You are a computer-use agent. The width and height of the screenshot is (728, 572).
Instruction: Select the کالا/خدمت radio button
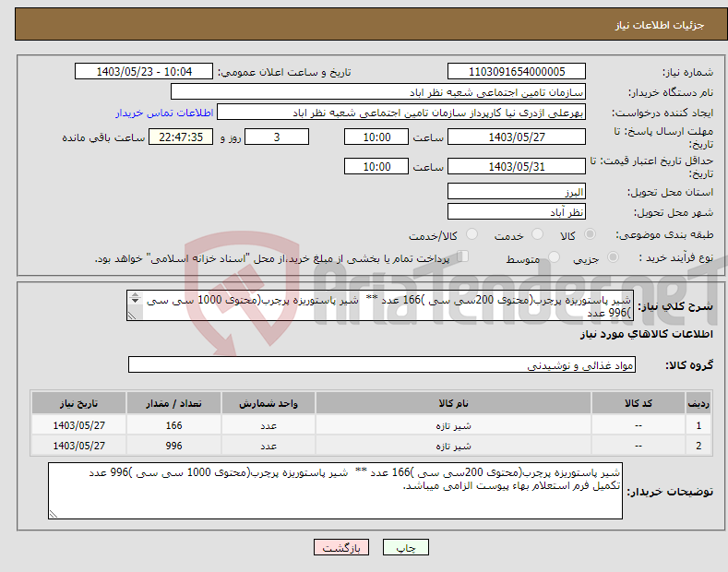471,234
